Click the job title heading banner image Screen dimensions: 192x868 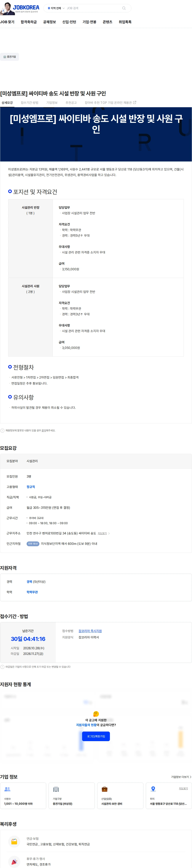(96, 134)
